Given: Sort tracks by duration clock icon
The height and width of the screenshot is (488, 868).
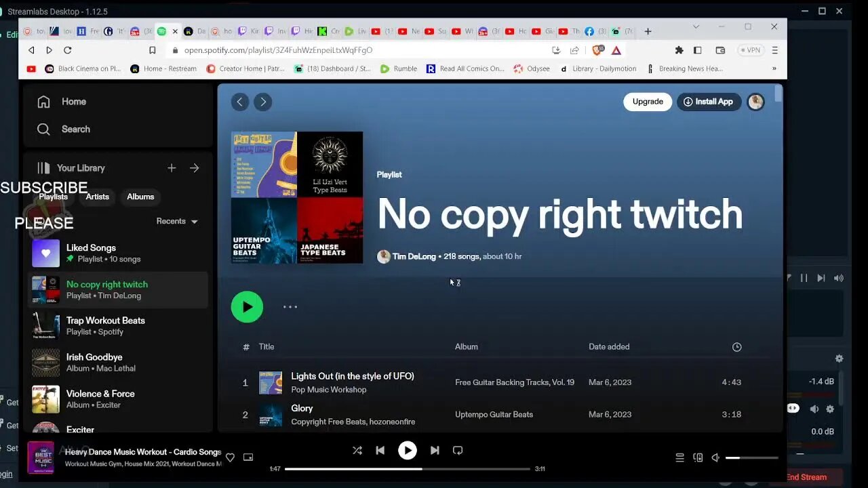Looking at the screenshot, I should [736, 347].
